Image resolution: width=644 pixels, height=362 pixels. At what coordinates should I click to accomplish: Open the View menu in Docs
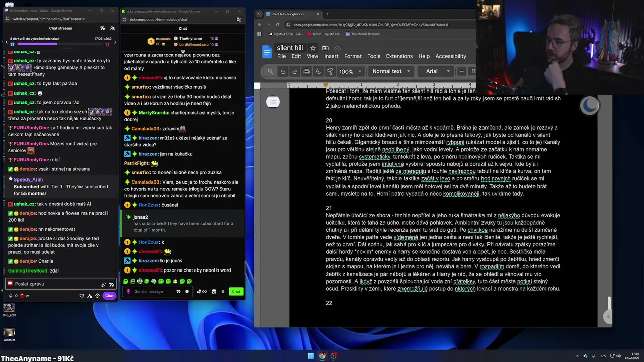312,56
